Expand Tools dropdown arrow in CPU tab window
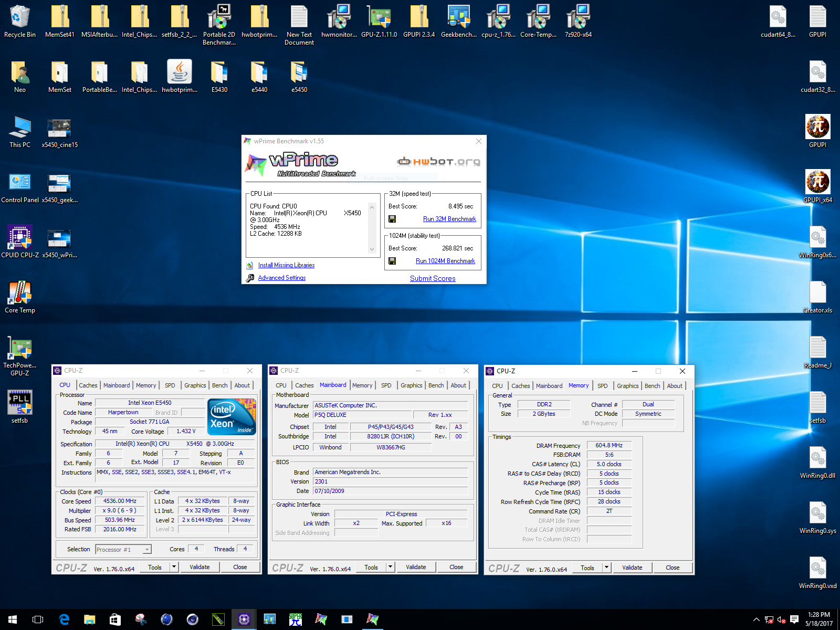The width and height of the screenshot is (840, 630). pos(174,567)
